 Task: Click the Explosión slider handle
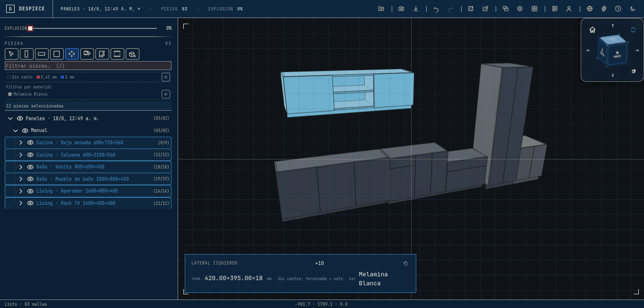pyautogui.click(x=30, y=28)
